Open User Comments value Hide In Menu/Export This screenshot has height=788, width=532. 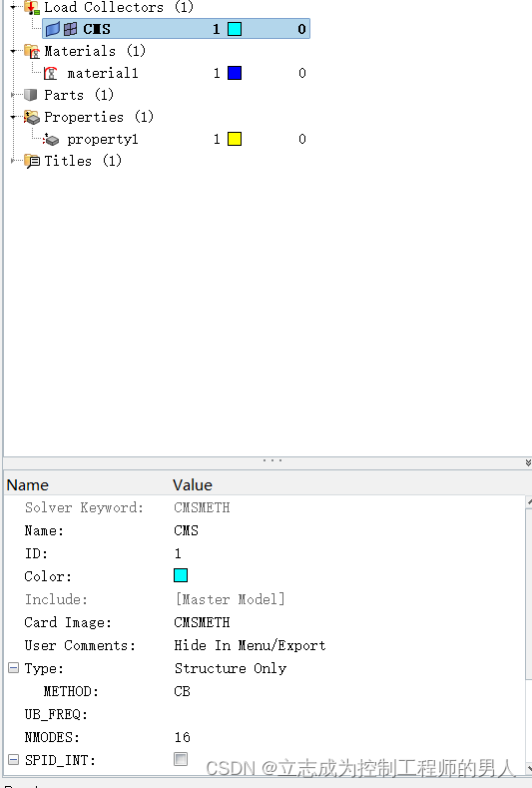250,645
